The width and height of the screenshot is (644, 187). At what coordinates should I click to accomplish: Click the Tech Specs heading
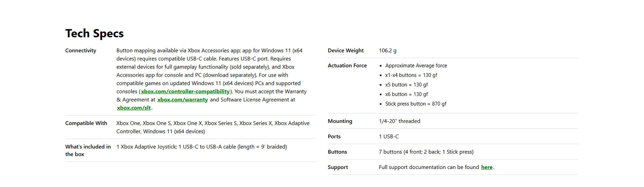click(94, 34)
